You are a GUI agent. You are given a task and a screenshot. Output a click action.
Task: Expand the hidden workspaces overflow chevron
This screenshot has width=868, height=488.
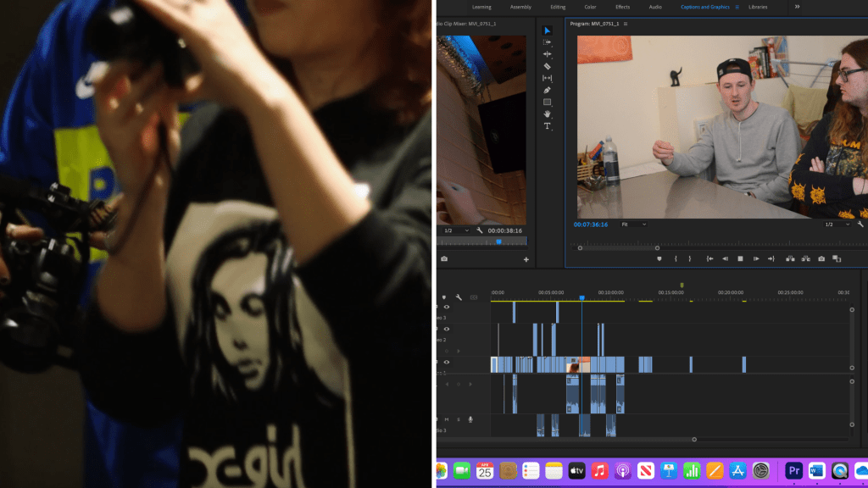[797, 7]
